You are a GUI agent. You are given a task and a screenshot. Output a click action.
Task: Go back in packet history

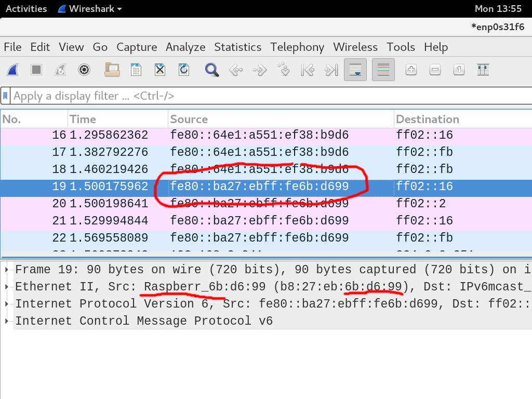(236, 70)
